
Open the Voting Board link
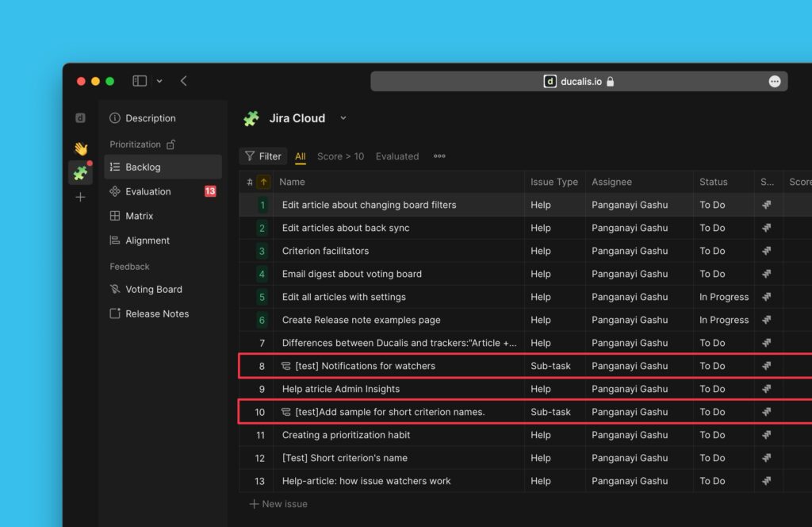point(153,290)
